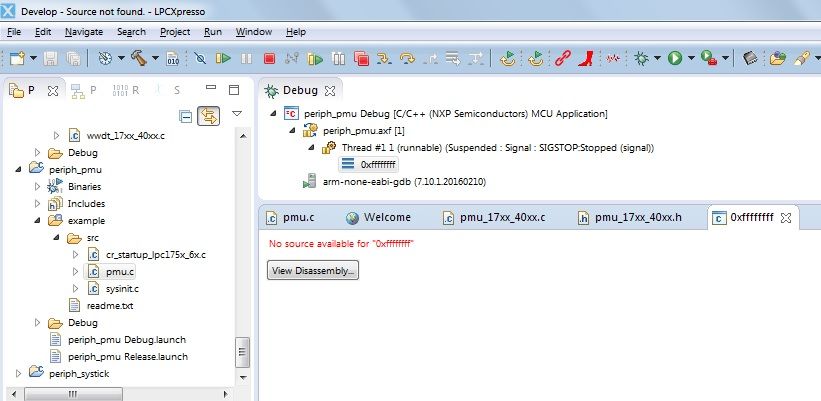
Task: Select pmu.c in project tree
Action: coord(120,272)
